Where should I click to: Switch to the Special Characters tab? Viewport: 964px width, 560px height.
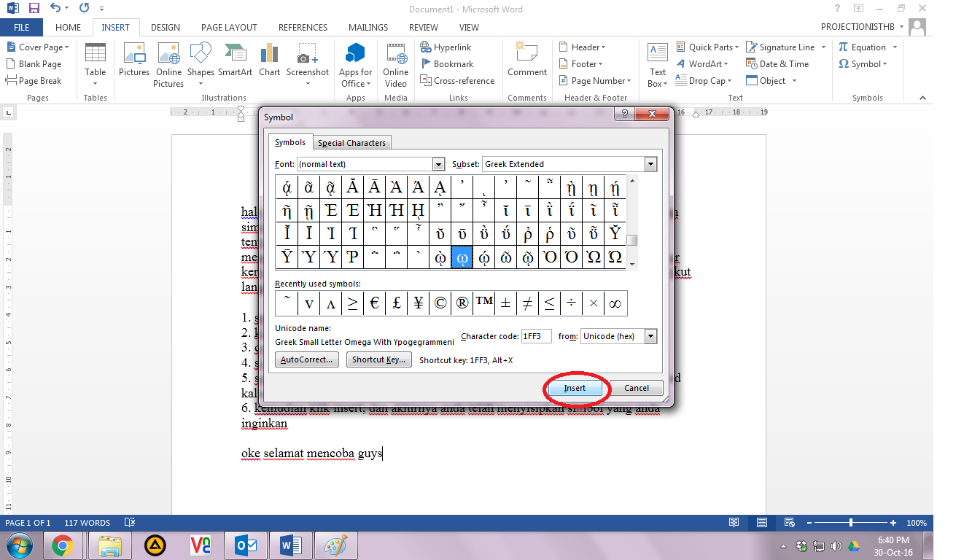tap(352, 142)
